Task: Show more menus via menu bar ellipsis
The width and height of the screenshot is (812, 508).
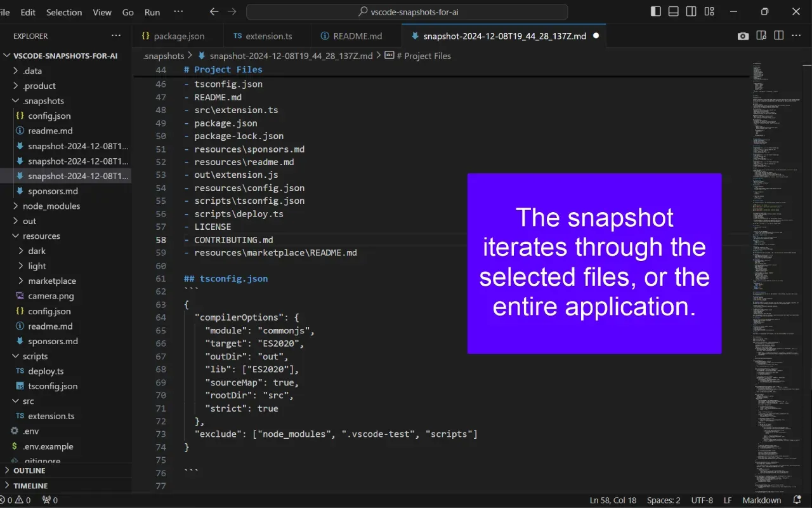Action: point(178,11)
